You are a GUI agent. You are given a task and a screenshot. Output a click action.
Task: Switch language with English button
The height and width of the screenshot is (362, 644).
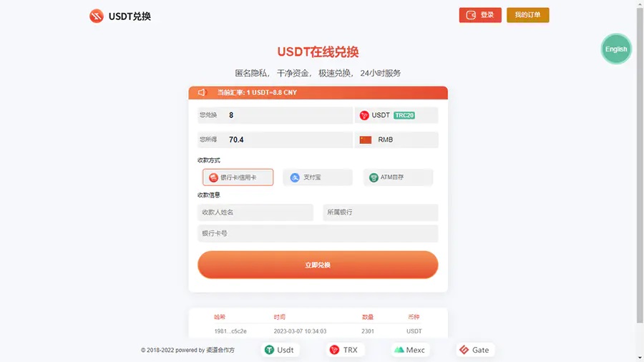pos(615,49)
